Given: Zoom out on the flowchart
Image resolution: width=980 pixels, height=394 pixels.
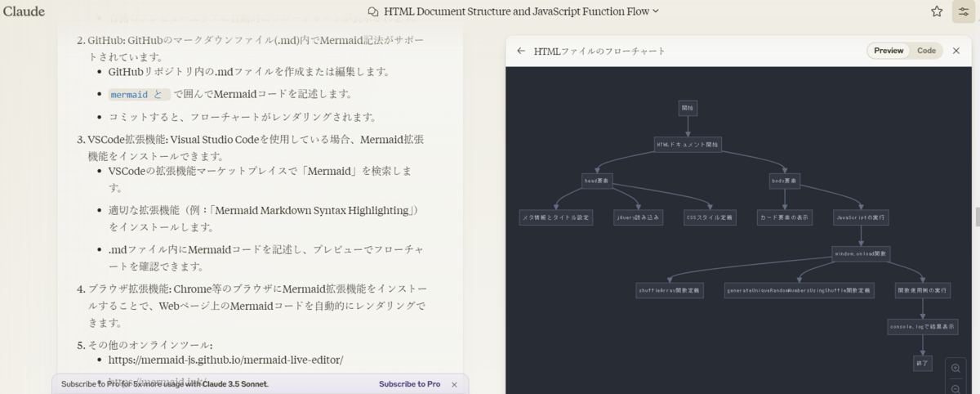Looking at the screenshot, I should click(955, 388).
